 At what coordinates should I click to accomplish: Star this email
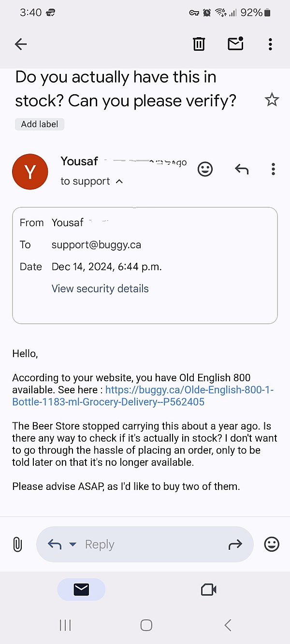pos(272,100)
